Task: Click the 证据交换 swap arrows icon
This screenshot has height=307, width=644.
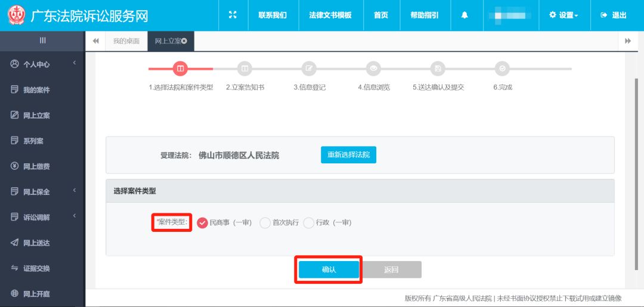Action: pos(15,268)
